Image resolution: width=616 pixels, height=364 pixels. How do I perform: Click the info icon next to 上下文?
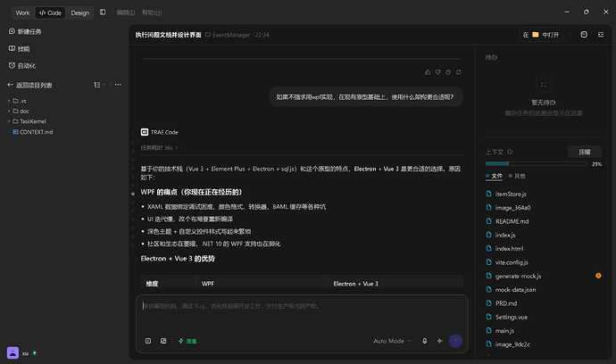[x=510, y=152]
